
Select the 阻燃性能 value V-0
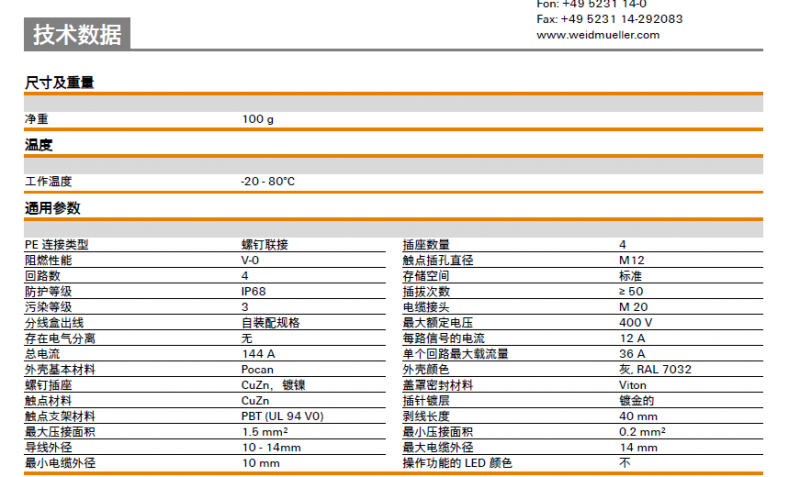(250, 260)
